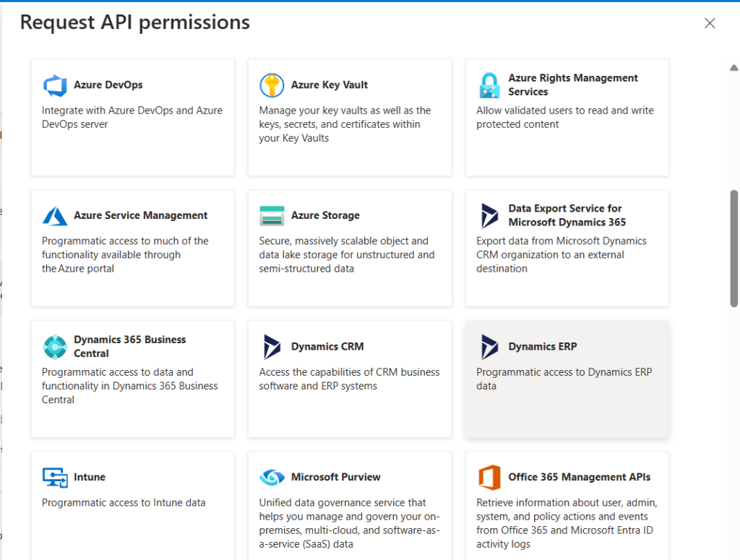Pick the Azure Storage title
This screenshot has width=740, height=560.
click(325, 215)
